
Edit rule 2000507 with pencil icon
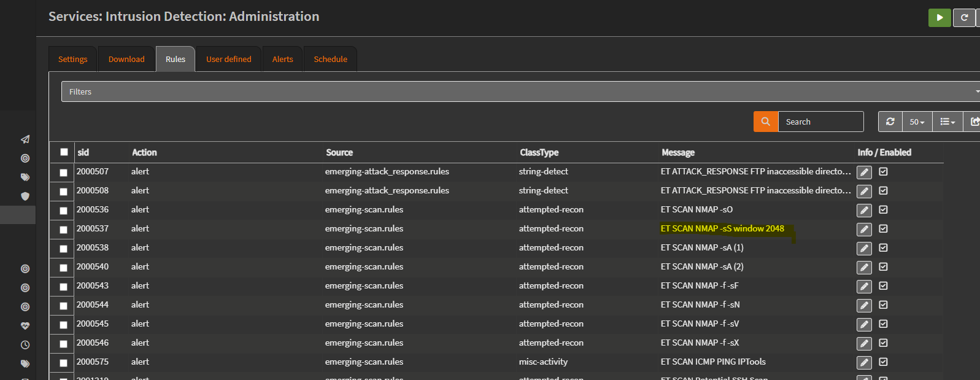(864, 173)
